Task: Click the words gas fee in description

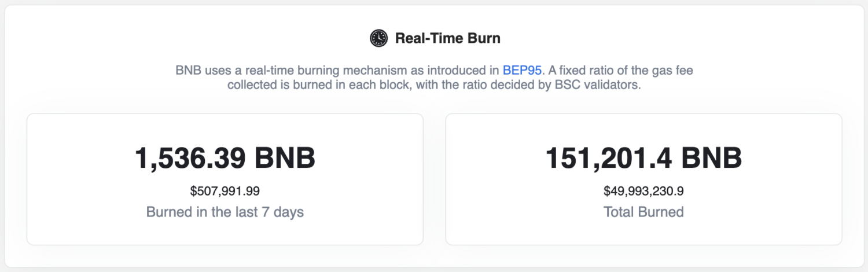Action: click(671, 71)
